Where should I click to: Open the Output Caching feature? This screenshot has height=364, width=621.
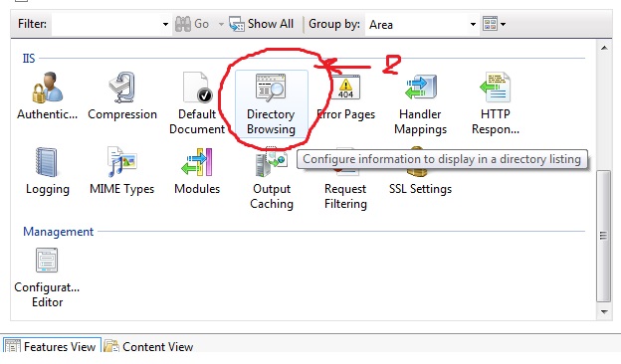pyautogui.click(x=272, y=179)
